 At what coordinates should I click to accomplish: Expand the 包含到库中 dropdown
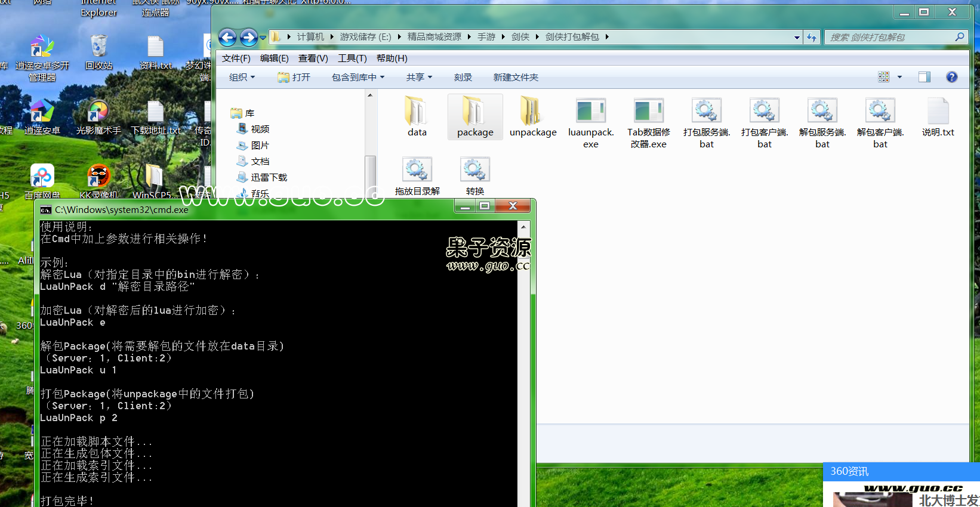click(x=358, y=77)
